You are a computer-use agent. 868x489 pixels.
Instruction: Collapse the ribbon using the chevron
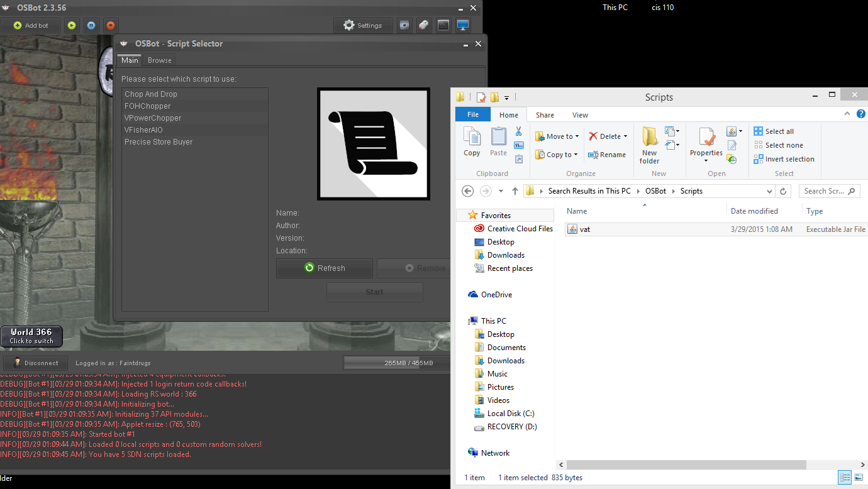847,114
